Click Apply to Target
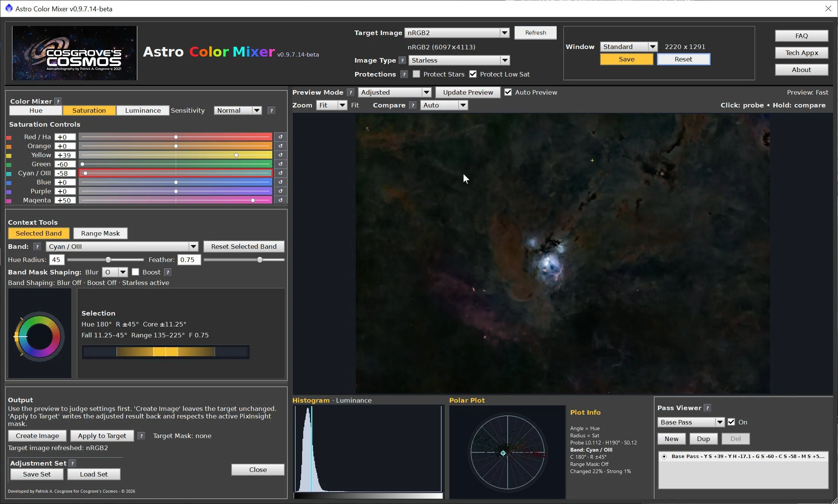Viewport: 838px width, 504px height. (x=102, y=436)
